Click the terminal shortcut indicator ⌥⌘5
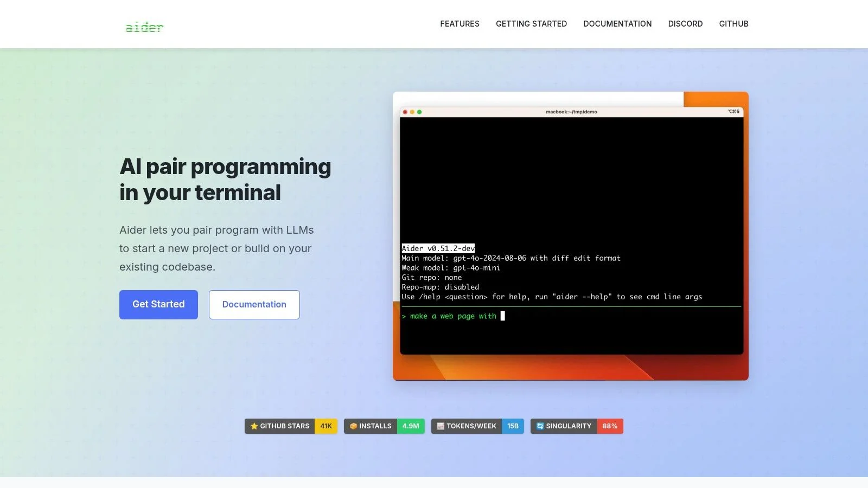Viewport: 868px width, 488px height. coord(733,112)
